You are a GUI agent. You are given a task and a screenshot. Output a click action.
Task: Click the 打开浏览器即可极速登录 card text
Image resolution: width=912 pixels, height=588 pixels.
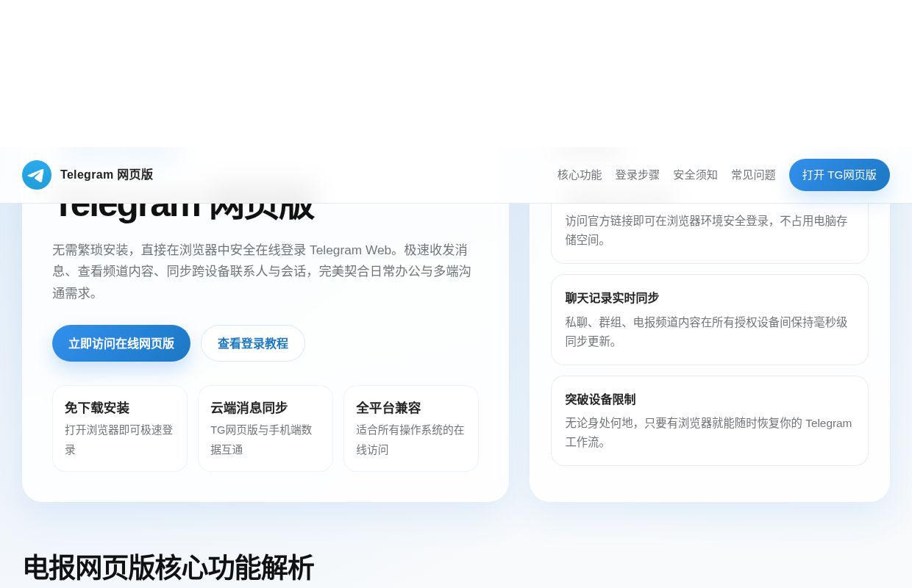pos(118,440)
